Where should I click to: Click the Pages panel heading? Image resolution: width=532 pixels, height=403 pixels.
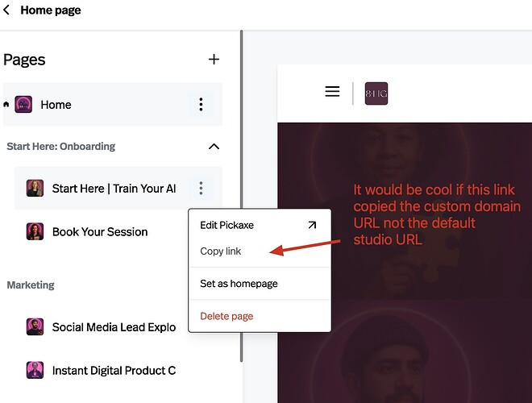pyautogui.click(x=24, y=60)
